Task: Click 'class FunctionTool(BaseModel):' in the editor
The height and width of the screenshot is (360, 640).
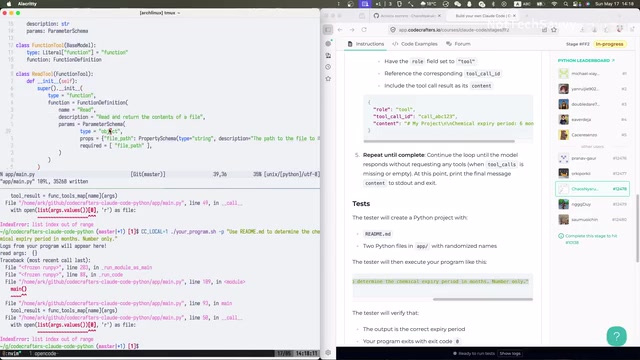Action: click(56, 45)
